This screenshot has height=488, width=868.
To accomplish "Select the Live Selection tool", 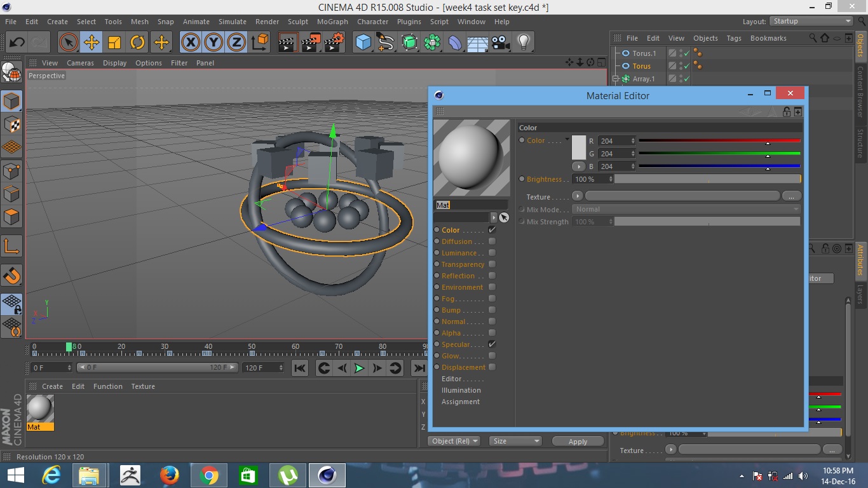I will (69, 43).
